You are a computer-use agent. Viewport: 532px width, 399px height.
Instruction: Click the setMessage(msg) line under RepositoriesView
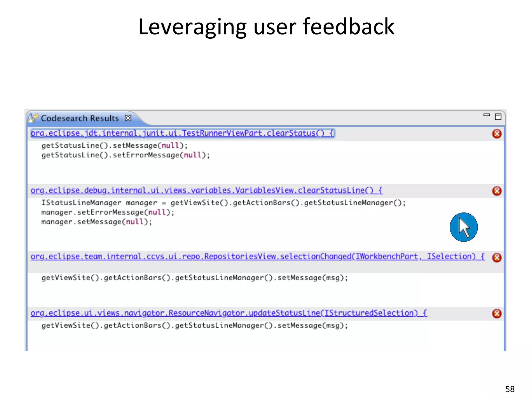coord(195,278)
